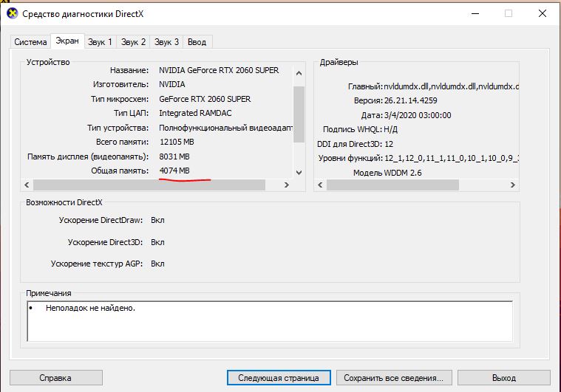Click the 'DDI для Direct3D: 12' text
This screenshot has height=392, width=561.
[356, 144]
